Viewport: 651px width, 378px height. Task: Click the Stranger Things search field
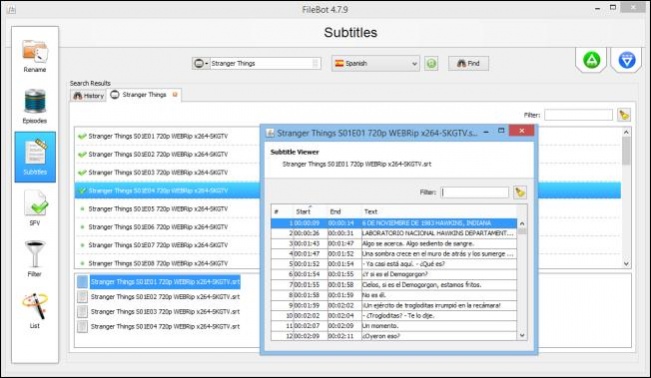point(265,64)
